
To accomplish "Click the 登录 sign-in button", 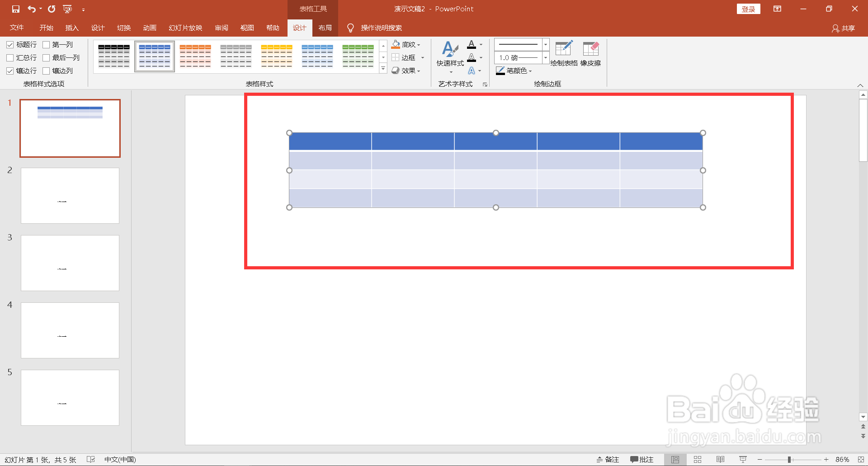I will click(x=748, y=9).
